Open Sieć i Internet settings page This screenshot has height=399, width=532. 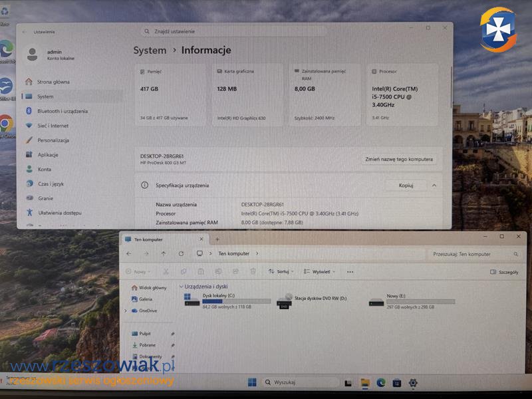(53, 126)
